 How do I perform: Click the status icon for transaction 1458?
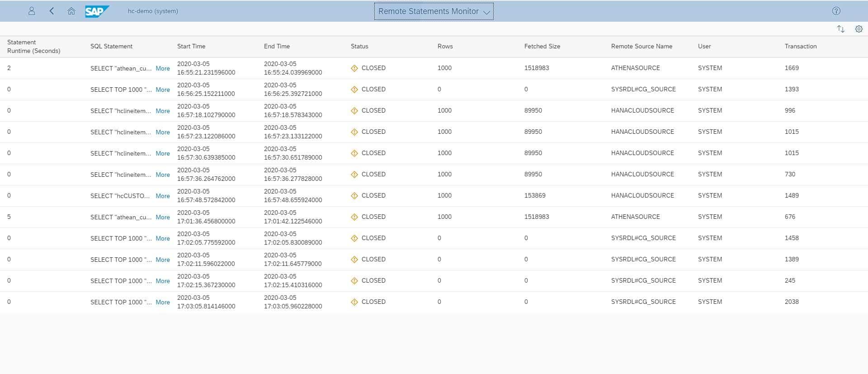coord(354,238)
